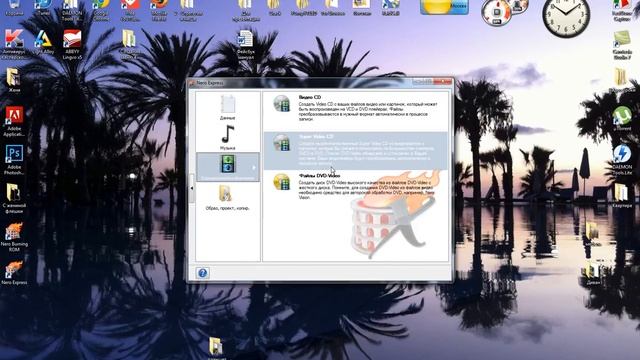The height and width of the screenshot is (360, 640).
Task: Open the Adobe Application Manager shortcut
Action: pyautogui.click(x=14, y=121)
